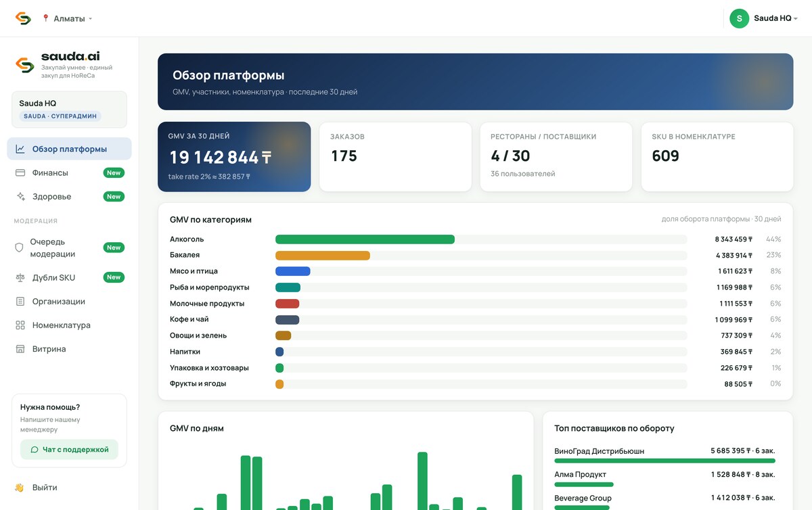Click the Алма Продукт turnover bar
Viewport: 812px width, 510px height.
click(584, 484)
